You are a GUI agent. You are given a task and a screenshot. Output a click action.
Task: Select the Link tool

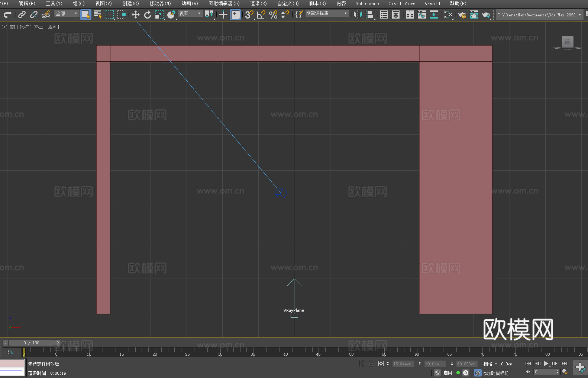click(22, 14)
